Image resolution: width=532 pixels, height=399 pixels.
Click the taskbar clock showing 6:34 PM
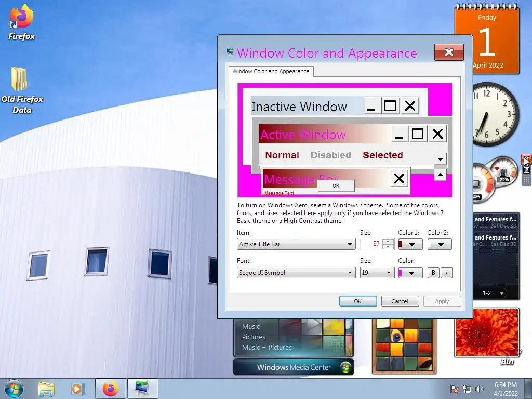tap(506, 389)
